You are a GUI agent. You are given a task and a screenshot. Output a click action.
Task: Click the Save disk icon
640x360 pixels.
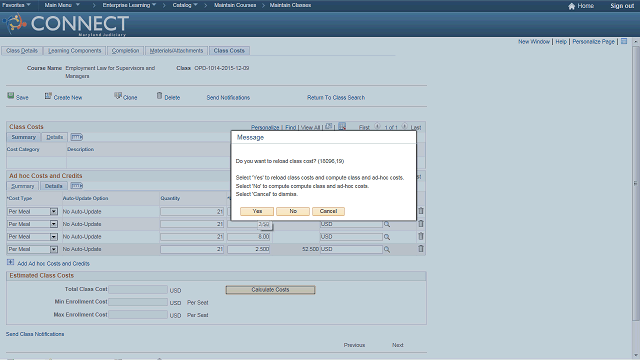point(11,96)
